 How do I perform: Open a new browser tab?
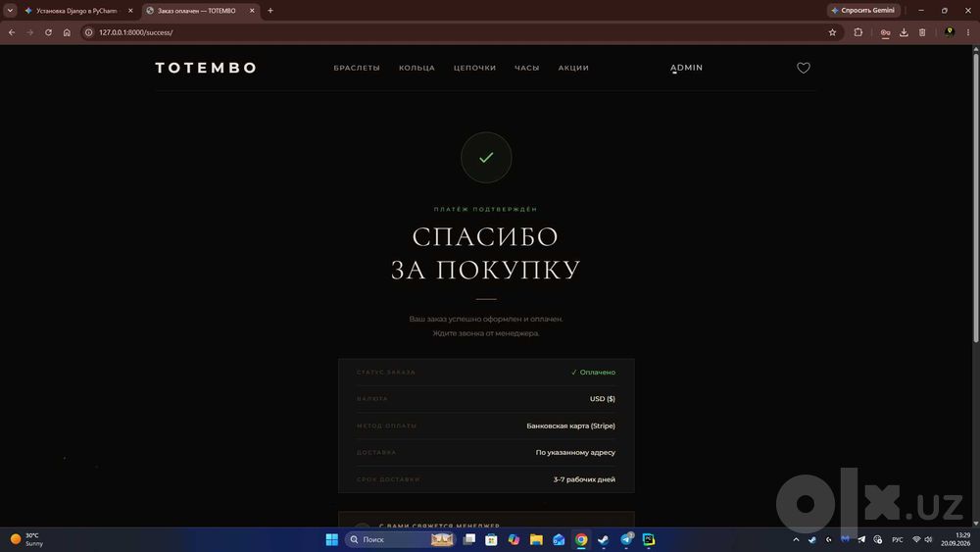coord(270,11)
